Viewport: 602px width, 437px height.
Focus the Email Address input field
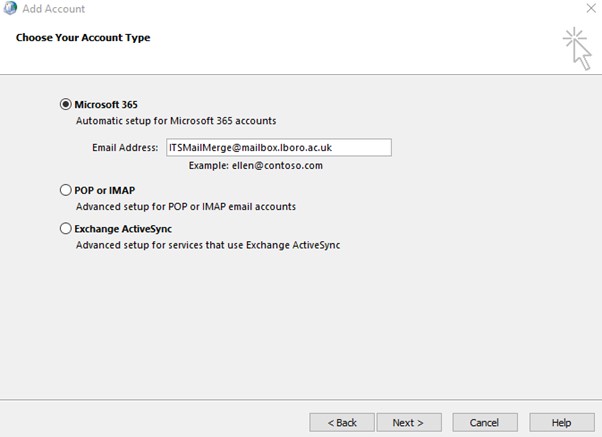point(278,147)
